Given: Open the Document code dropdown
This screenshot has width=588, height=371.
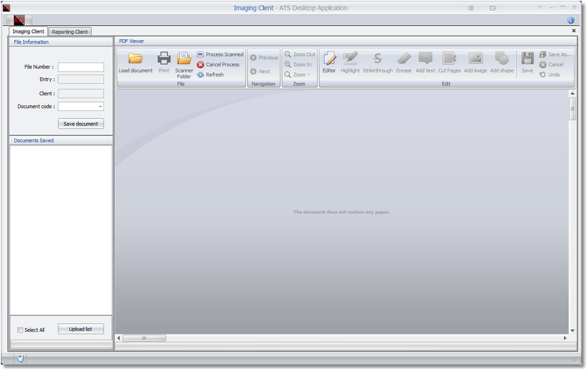Looking at the screenshot, I should click(x=100, y=107).
